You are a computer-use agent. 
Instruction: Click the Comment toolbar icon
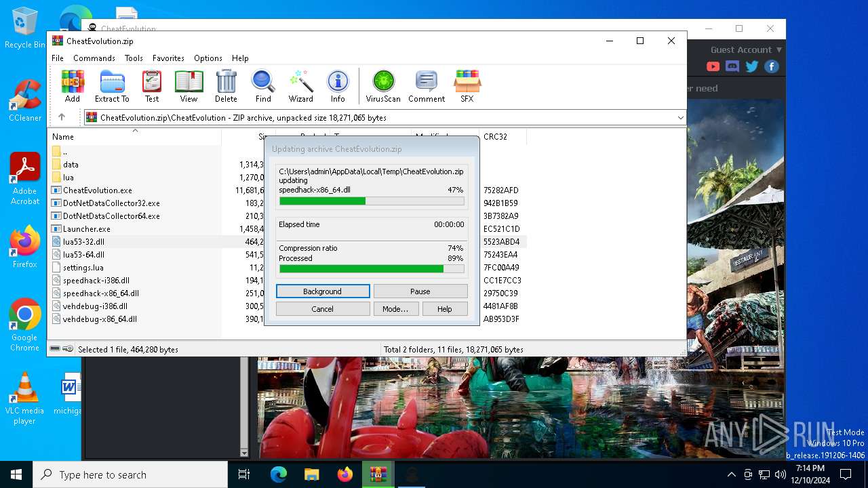tap(427, 86)
